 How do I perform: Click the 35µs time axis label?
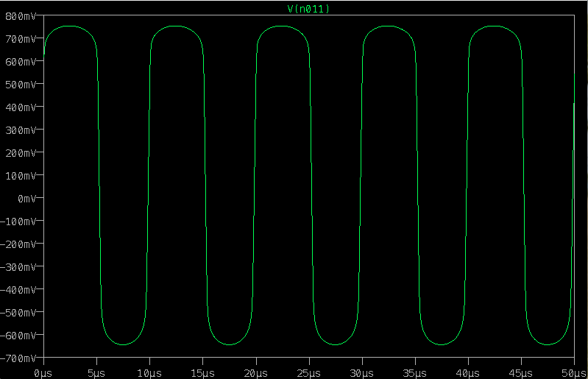coord(415,373)
